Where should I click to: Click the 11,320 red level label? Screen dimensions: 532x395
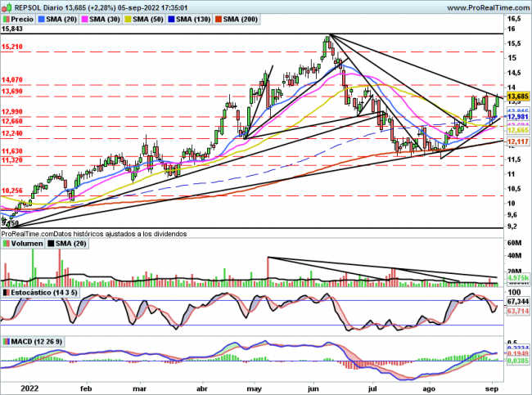(x=12, y=159)
